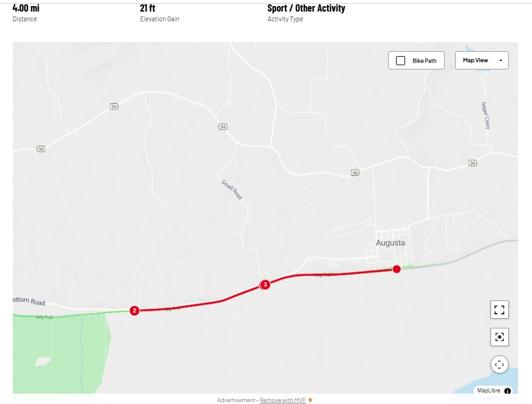Image resolution: width=532 pixels, height=404 pixels.
Task: Recenter map on route icon
Action: (x=500, y=337)
